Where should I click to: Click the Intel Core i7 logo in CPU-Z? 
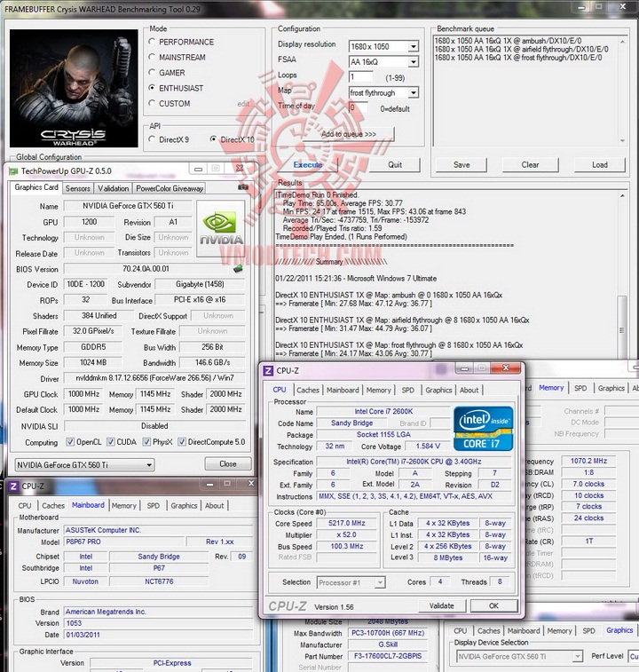tap(484, 428)
